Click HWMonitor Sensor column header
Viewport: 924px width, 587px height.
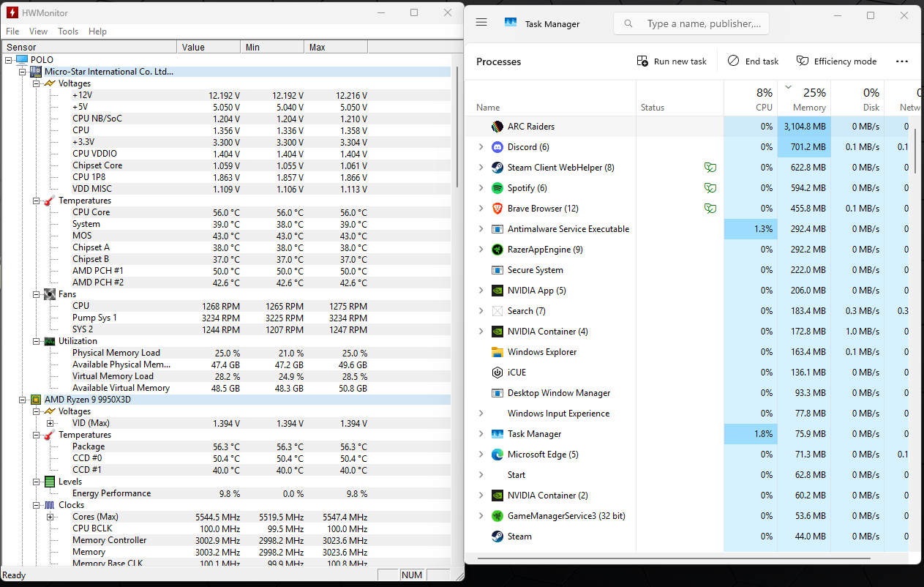(89, 47)
